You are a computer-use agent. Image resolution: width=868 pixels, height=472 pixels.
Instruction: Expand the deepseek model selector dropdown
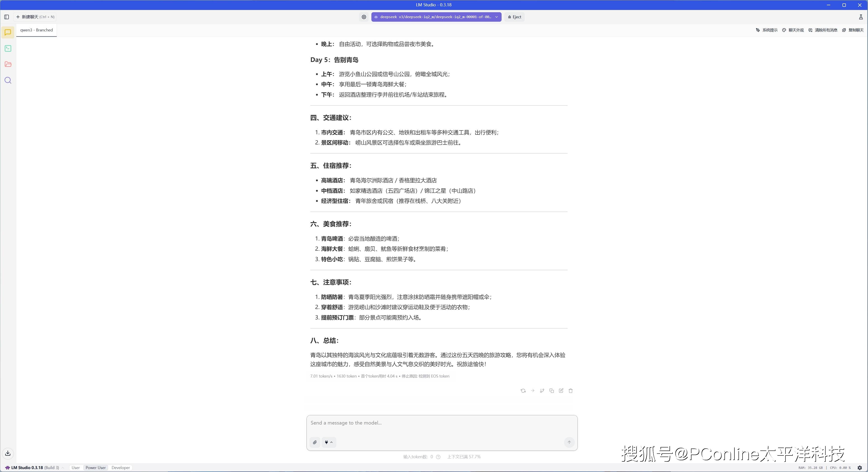(x=436, y=17)
